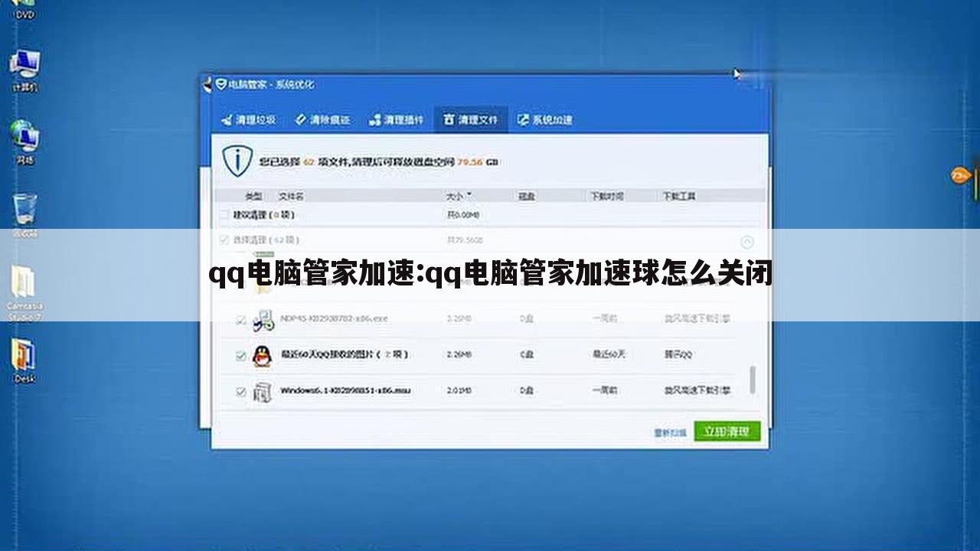Screen dimensions: 980x551
Task: Click D盘 in the Windows6.1 row
Action: tap(527, 390)
